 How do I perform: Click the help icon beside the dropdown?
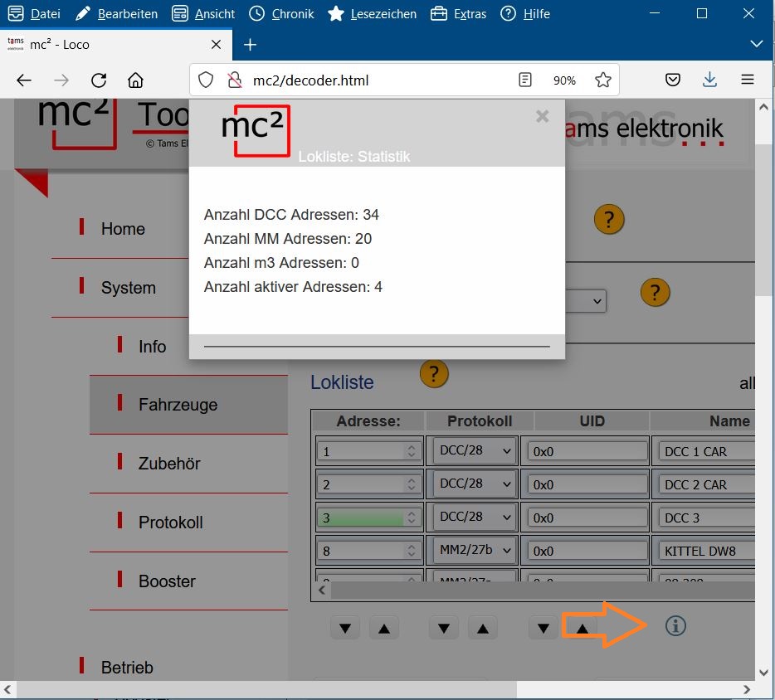[x=655, y=293]
